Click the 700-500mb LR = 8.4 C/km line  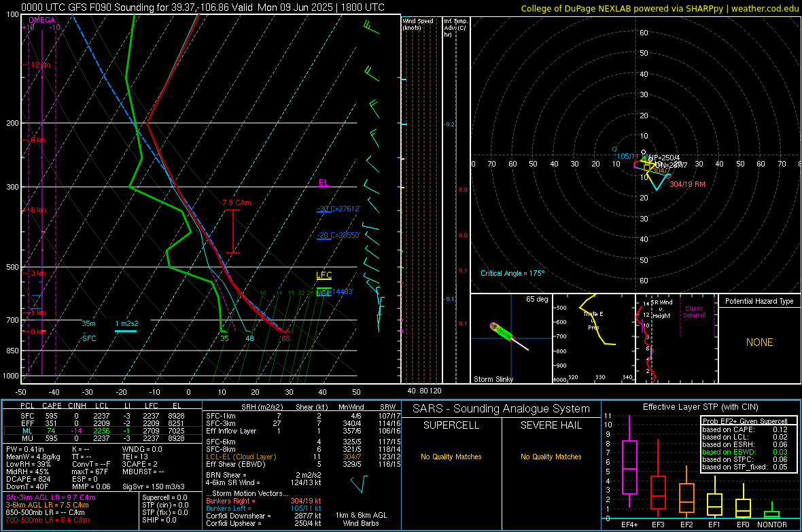coord(48,520)
